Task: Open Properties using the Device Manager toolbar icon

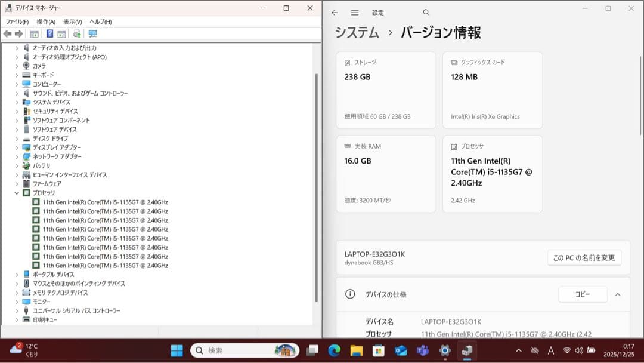Action: tap(34, 34)
